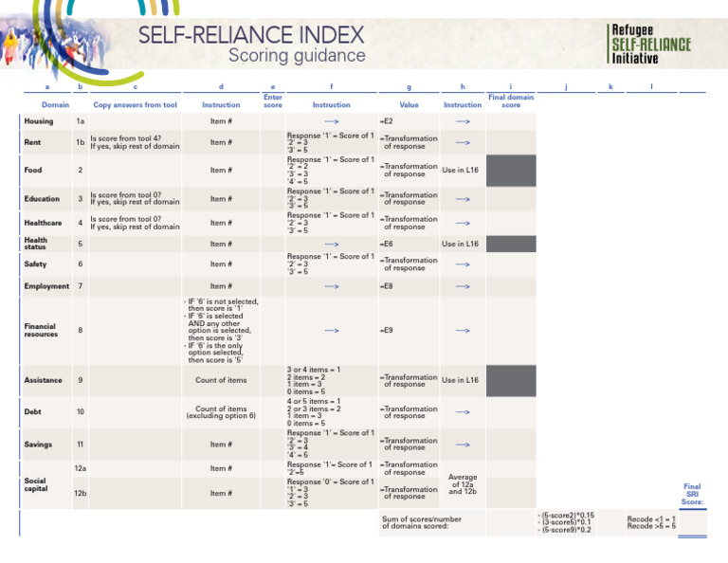Select the 'Social capital' domain label
The width and height of the screenshot is (728, 563).
tap(36, 484)
